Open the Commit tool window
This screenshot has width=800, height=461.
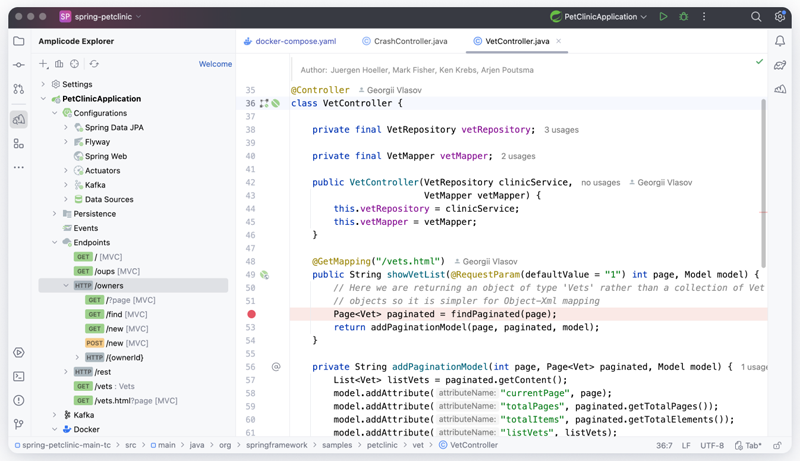(x=19, y=65)
